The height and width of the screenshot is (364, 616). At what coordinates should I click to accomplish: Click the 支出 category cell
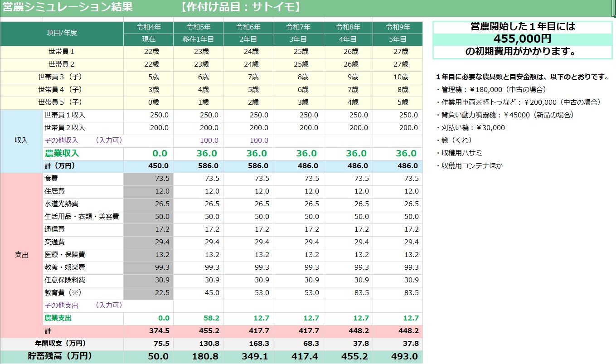click(x=21, y=255)
